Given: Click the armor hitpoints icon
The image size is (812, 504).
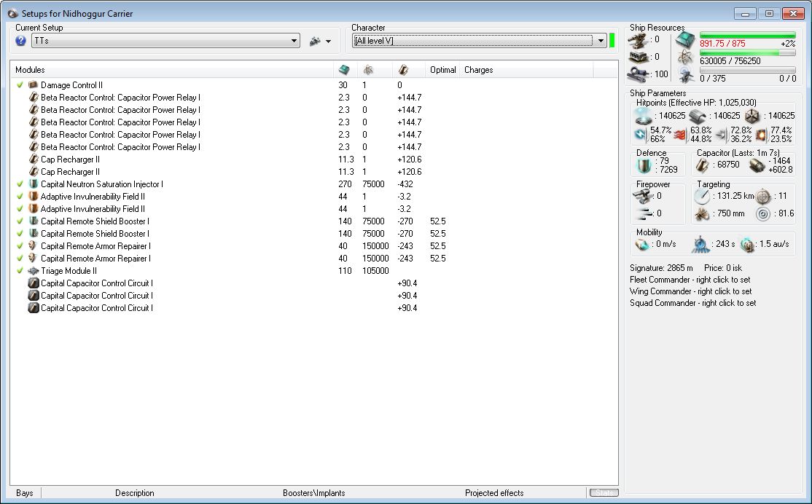Looking at the screenshot, I should click(x=698, y=117).
